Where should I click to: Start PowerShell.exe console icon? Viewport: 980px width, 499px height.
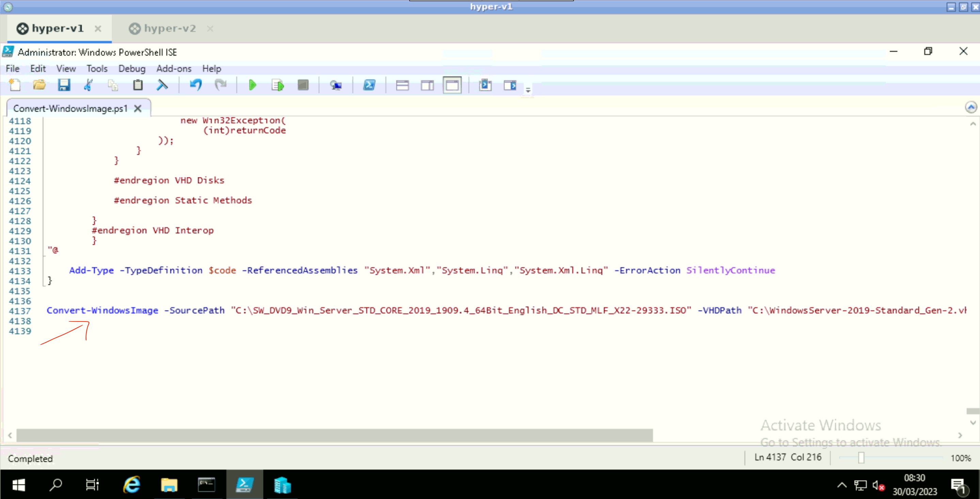click(369, 85)
